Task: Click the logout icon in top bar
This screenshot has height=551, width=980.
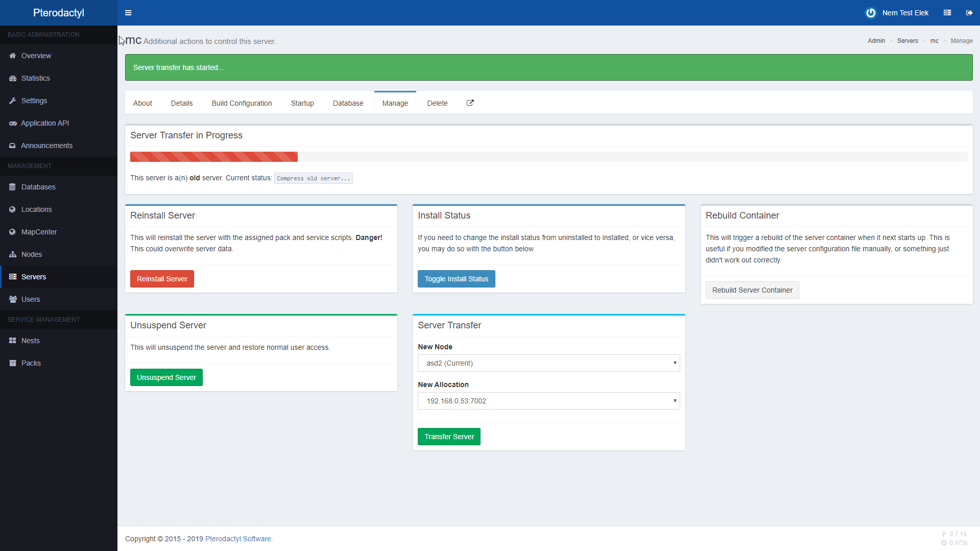Action: tap(969, 13)
